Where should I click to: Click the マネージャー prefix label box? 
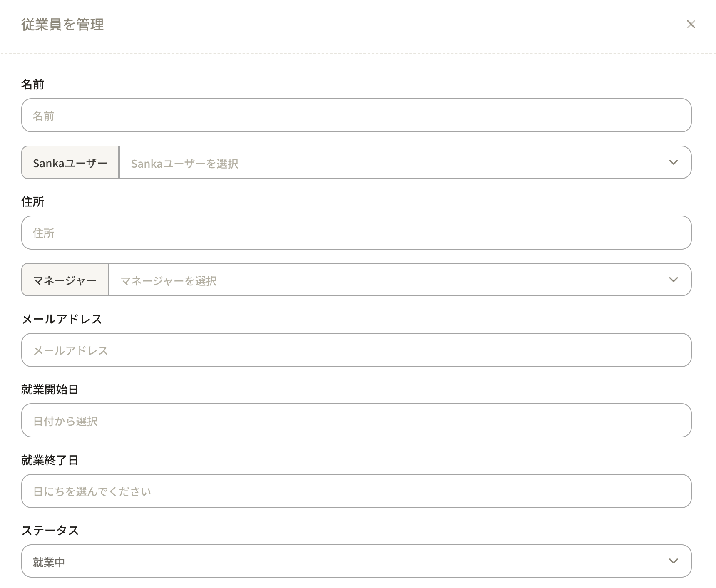[x=65, y=280]
